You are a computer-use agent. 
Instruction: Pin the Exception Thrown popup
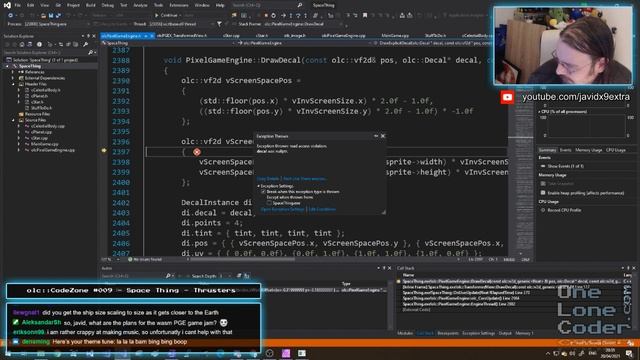tap(376, 136)
